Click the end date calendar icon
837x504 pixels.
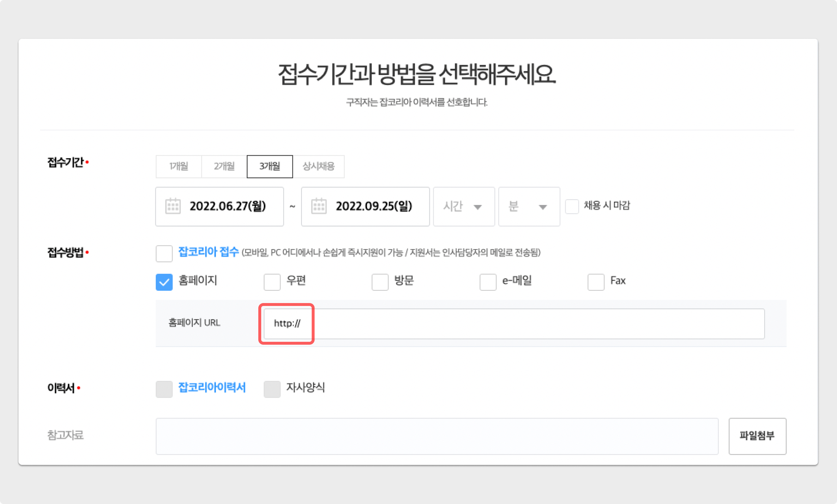click(x=319, y=206)
